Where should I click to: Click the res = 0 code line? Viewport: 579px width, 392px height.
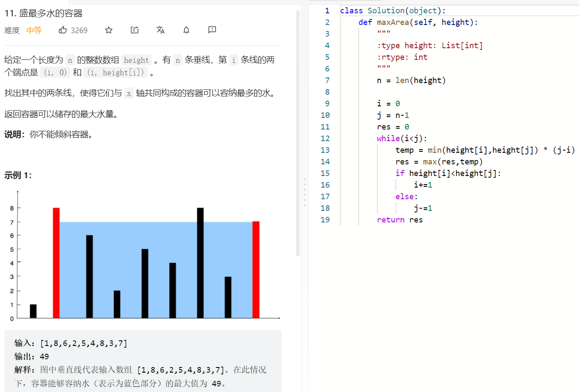click(393, 127)
